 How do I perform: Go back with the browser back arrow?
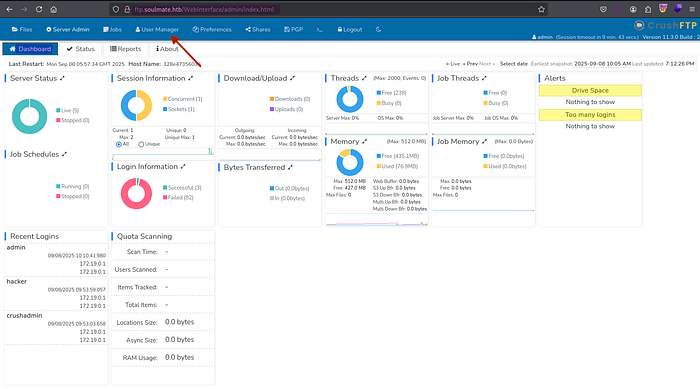click(x=9, y=9)
